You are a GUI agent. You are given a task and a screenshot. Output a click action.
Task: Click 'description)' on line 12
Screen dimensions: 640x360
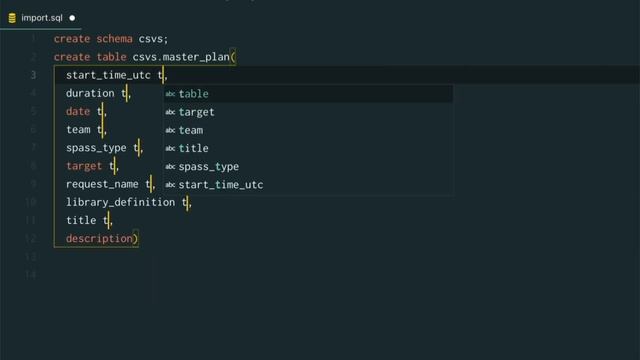point(102,238)
